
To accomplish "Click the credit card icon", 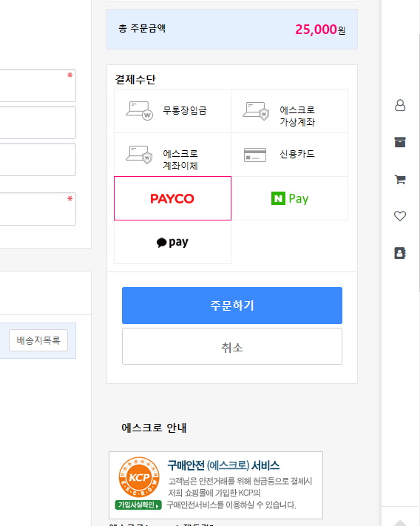I will pyautogui.click(x=255, y=155).
